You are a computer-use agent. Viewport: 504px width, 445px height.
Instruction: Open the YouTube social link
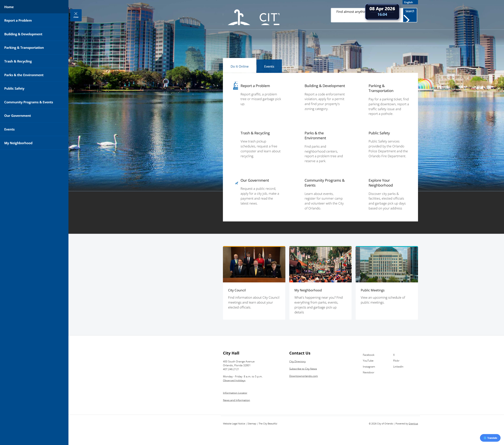[368, 361]
